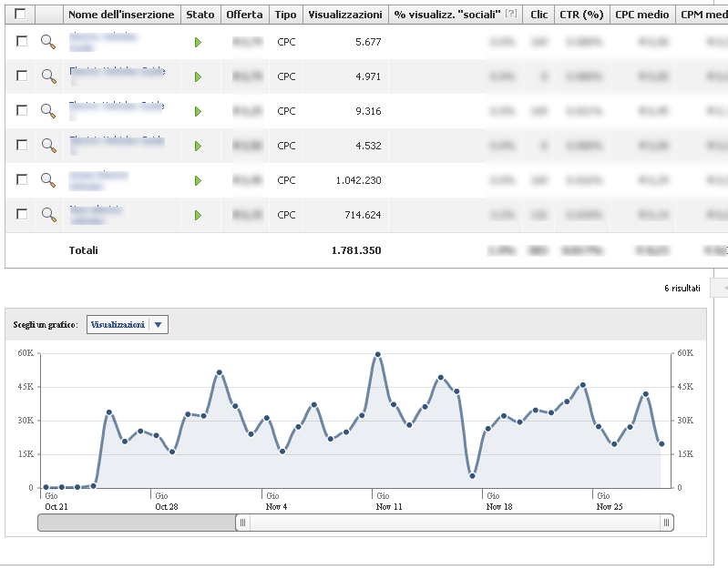Check the box for the 5.677 views ad

(22, 41)
